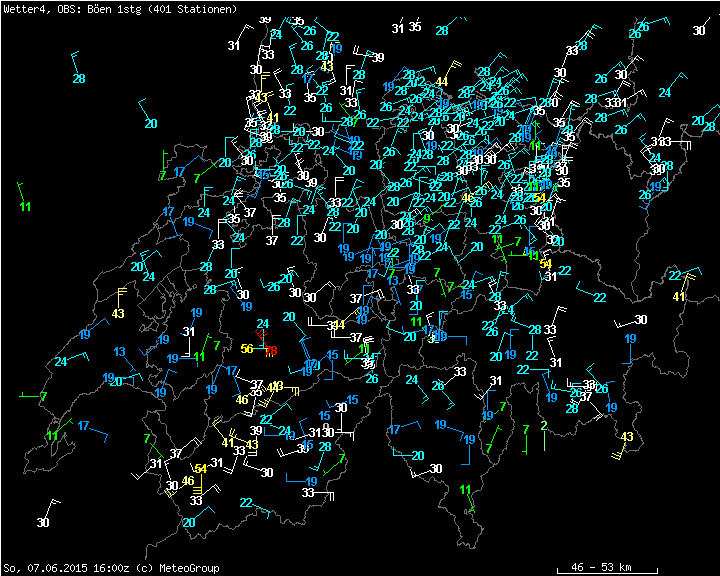Click the '(c) MeteoGroup' copyright text
This screenshot has height=576, width=720.
[x=177, y=568]
